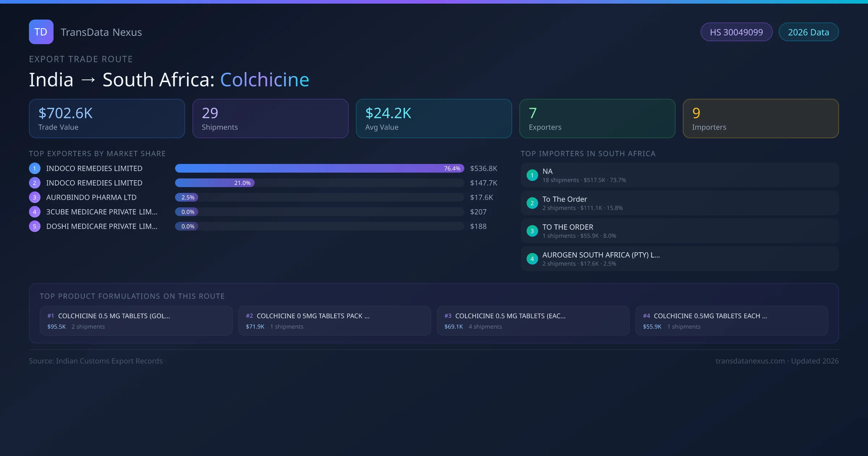Screen dimensions: 868x456
Task: Select the 29 Shipments stat card
Action: 270,118
